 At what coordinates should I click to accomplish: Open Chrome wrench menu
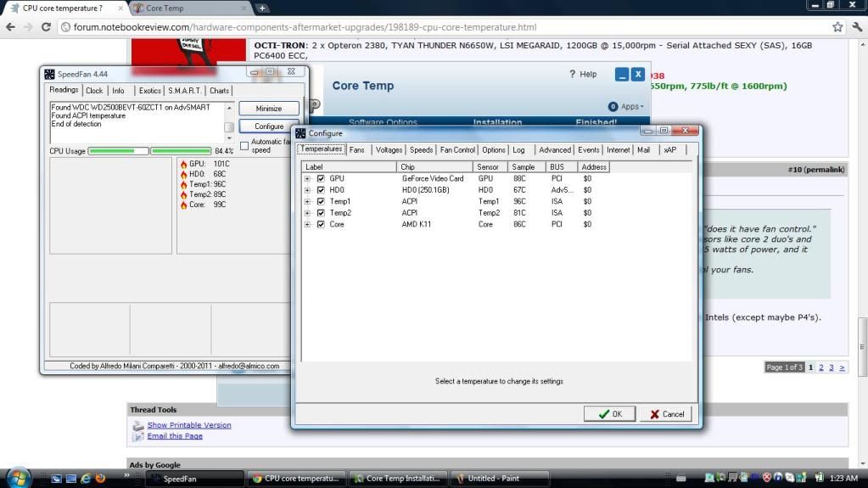click(858, 26)
